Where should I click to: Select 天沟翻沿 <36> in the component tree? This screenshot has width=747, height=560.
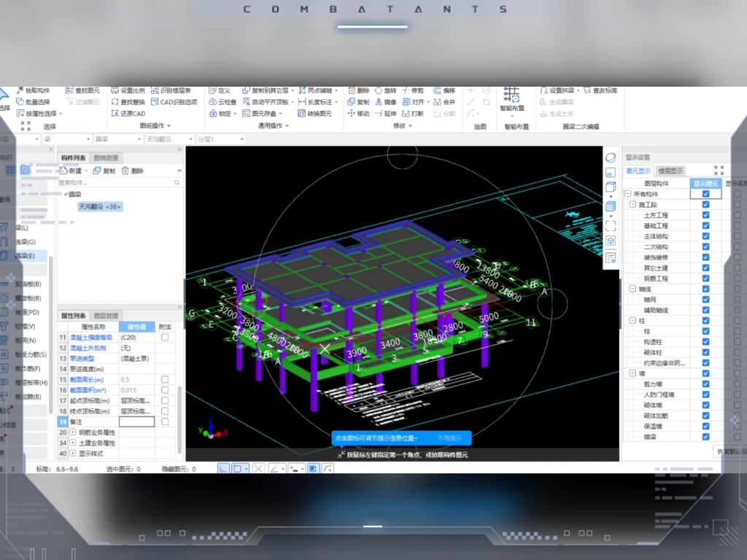point(99,206)
